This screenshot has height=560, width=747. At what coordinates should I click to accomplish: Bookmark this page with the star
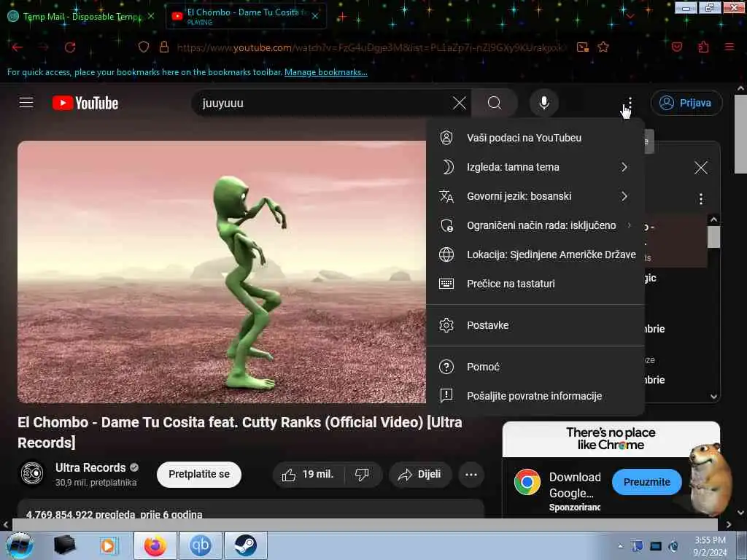point(603,47)
